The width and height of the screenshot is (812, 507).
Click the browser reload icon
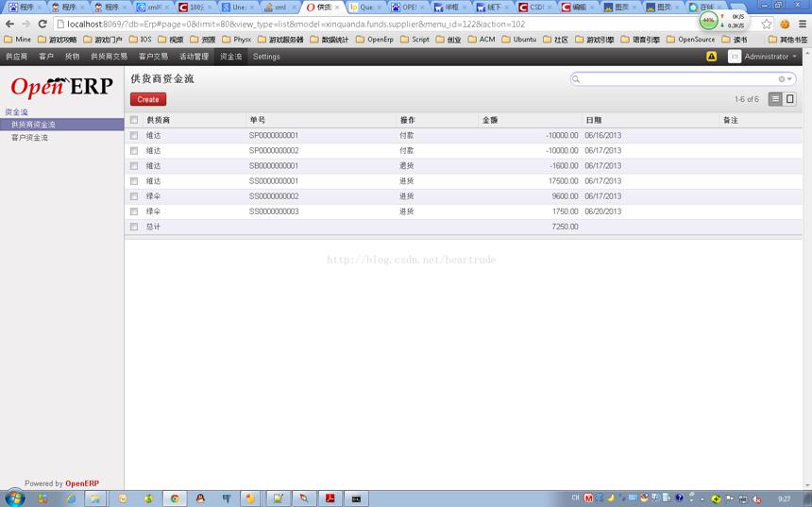coord(42,24)
